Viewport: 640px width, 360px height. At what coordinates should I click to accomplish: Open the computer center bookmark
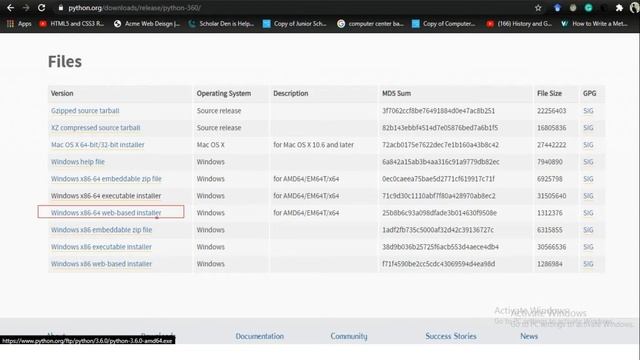click(x=370, y=24)
